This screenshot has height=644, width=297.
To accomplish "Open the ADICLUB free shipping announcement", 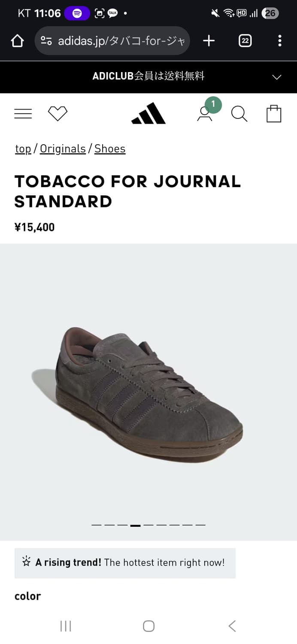I will 148,76.
